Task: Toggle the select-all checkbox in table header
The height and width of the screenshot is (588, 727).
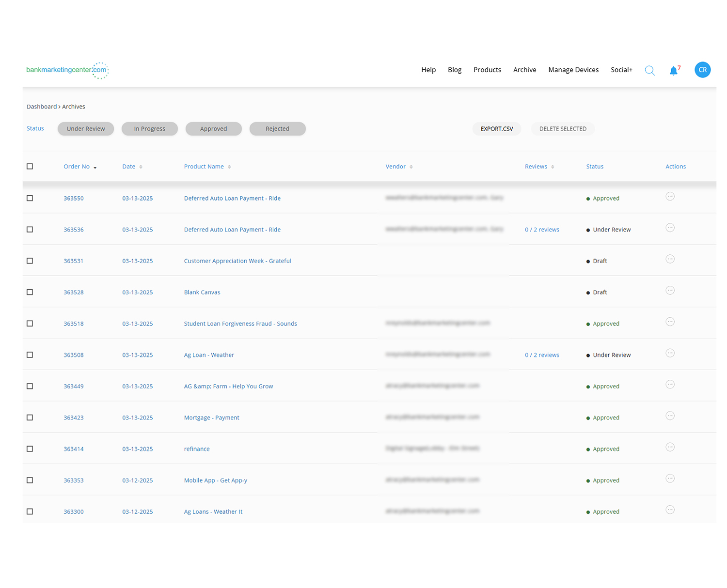Action: coord(30,166)
